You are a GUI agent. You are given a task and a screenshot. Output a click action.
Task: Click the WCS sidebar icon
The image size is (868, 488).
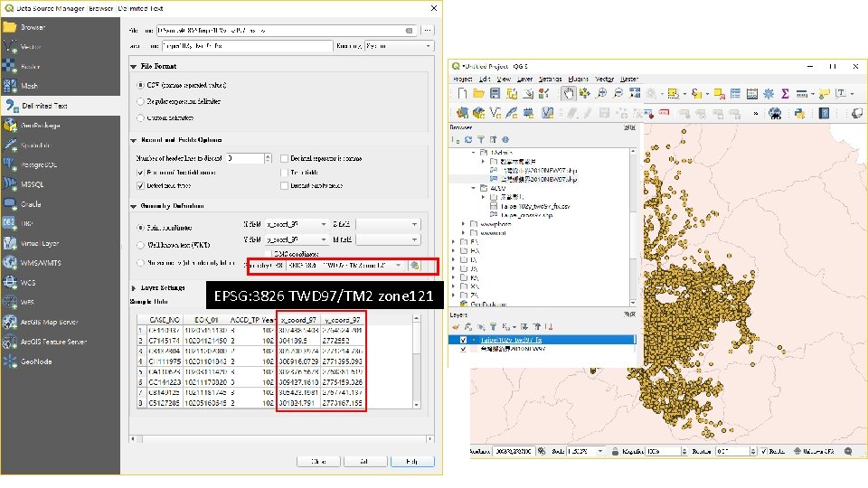[10, 283]
